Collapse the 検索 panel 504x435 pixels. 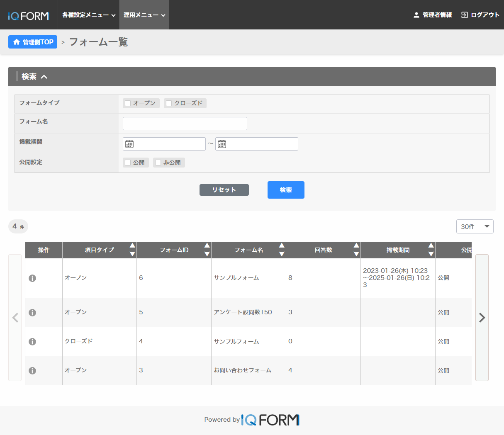click(x=44, y=77)
